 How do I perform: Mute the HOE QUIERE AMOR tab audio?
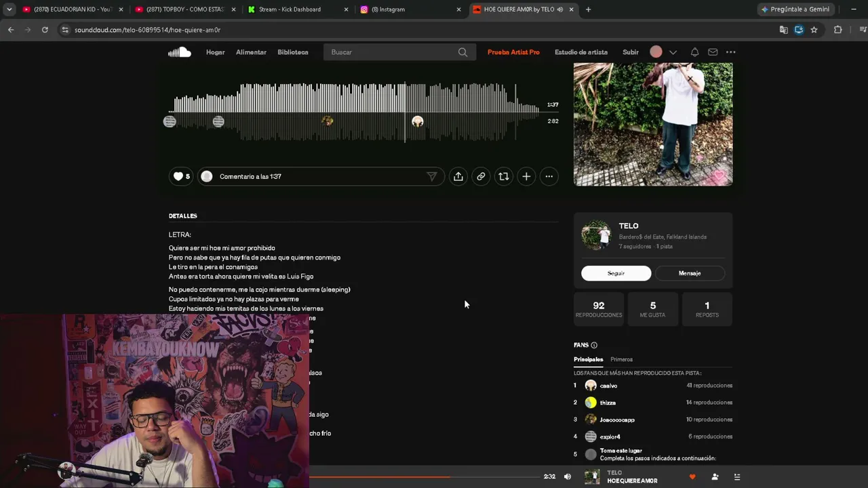tap(559, 9)
